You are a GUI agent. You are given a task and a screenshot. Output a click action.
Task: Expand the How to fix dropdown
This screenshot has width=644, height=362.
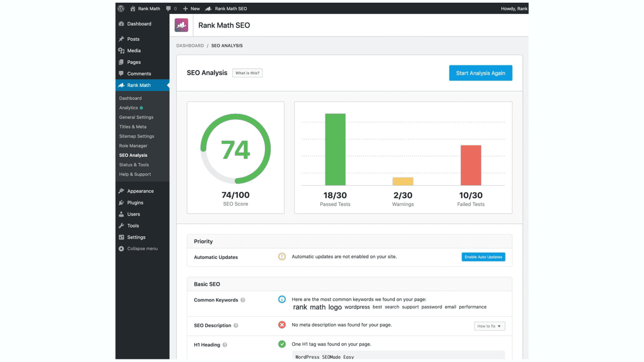489,326
